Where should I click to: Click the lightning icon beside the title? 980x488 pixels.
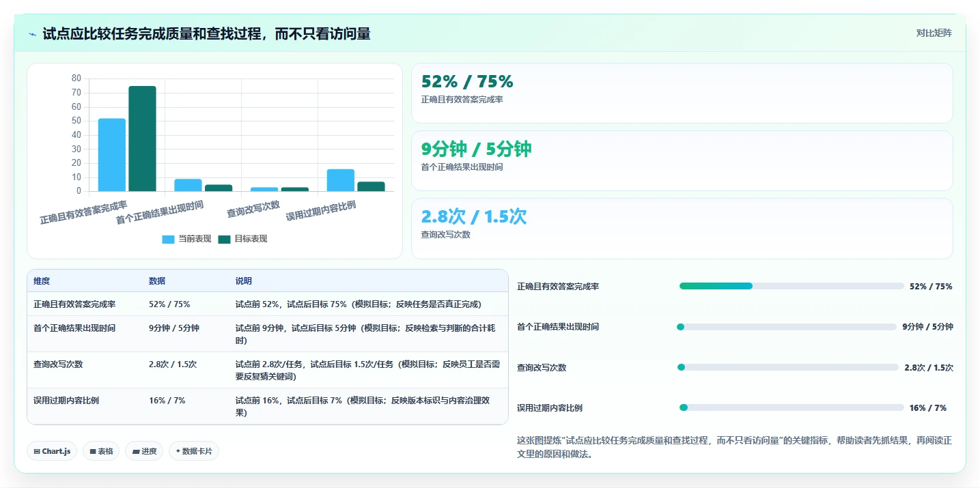click(32, 33)
